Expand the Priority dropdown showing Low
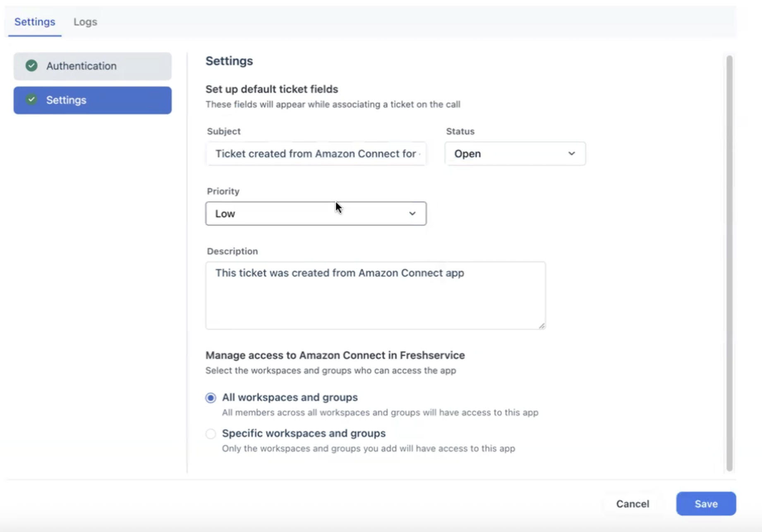The height and width of the screenshot is (532, 762). click(x=316, y=213)
